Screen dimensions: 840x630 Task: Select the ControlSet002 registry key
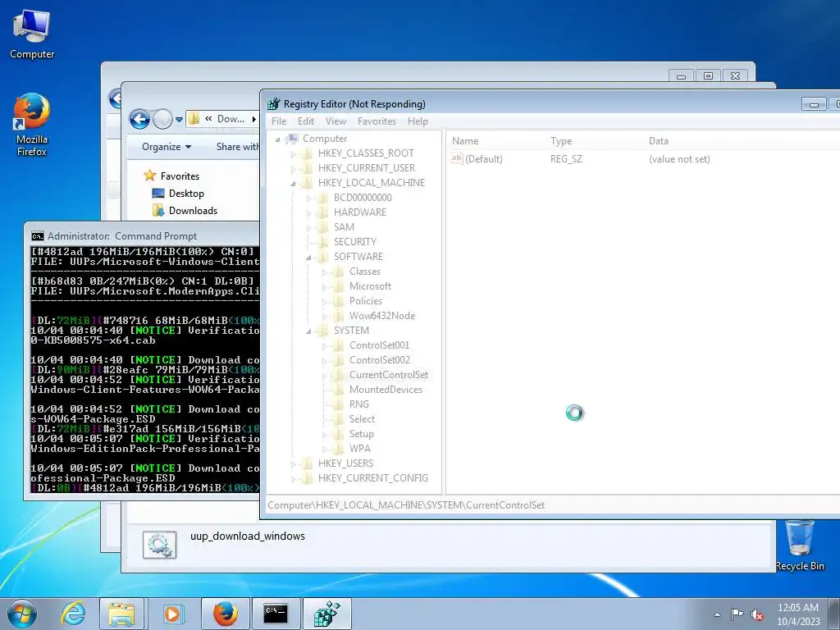379,360
